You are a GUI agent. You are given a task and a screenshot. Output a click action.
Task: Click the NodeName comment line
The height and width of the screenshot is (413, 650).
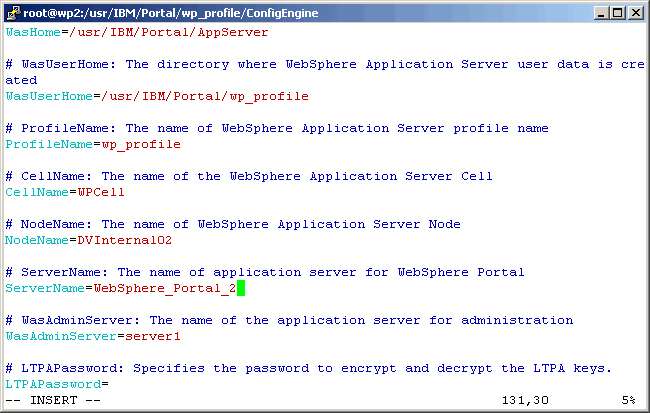(233, 224)
